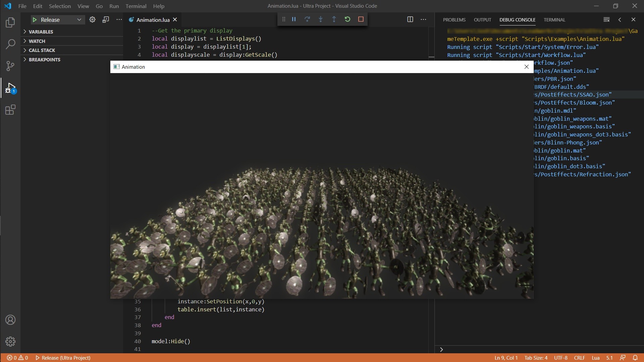Viewport: 644px width, 362px height.
Task: Expand the WATCH section
Action: click(x=36, y=41)
